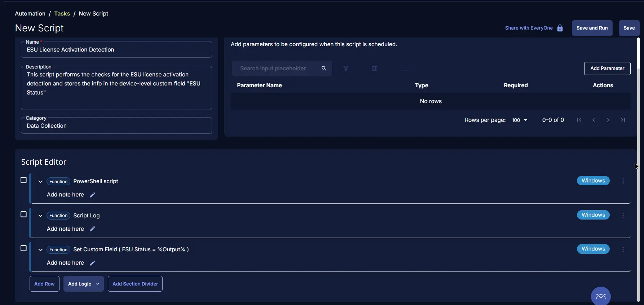Navigate to Automation breadcrumb item
The height and width of the screenshot is (305, 644).
tap(30, 14)
